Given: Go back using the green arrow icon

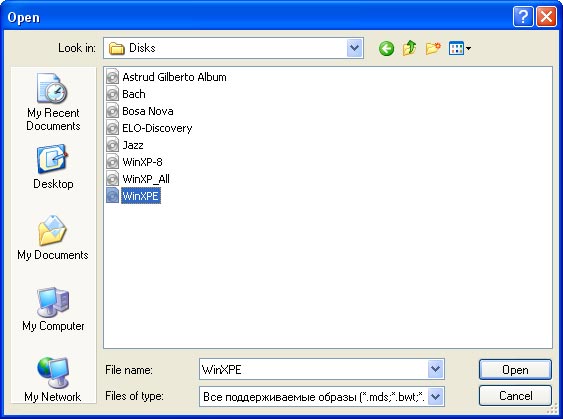Looking at the screenshot, I should (x=386, y=48).
